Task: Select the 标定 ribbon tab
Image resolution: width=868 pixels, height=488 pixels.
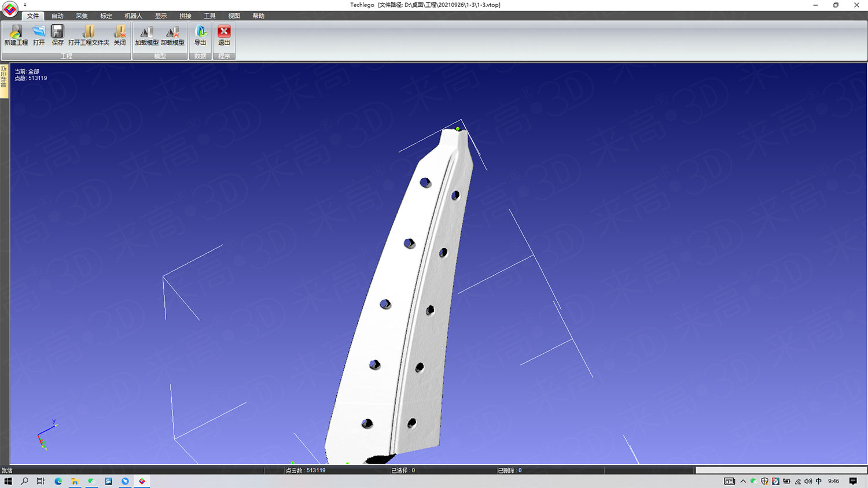Action: tap(106, 16)
